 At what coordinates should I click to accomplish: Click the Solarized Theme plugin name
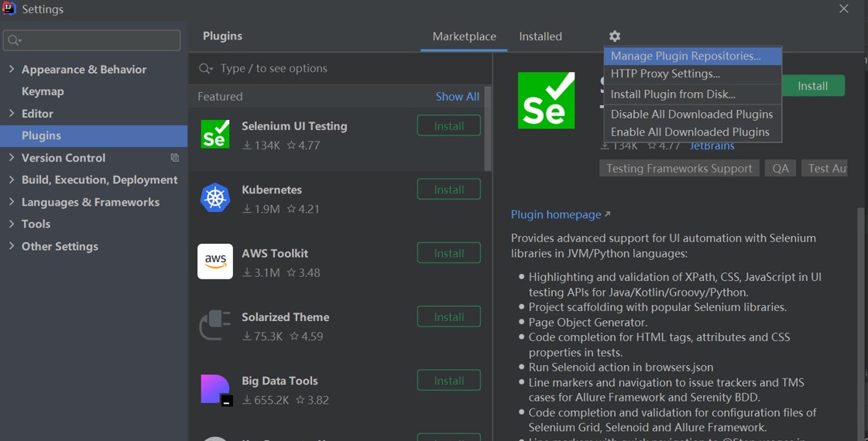click(285, 316)
